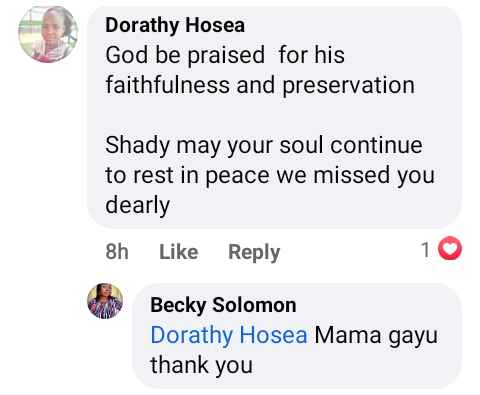Select the "to rest in peace" line
Image resolution: width=480 pixels, height=395 pixels.
pos(270,175)
